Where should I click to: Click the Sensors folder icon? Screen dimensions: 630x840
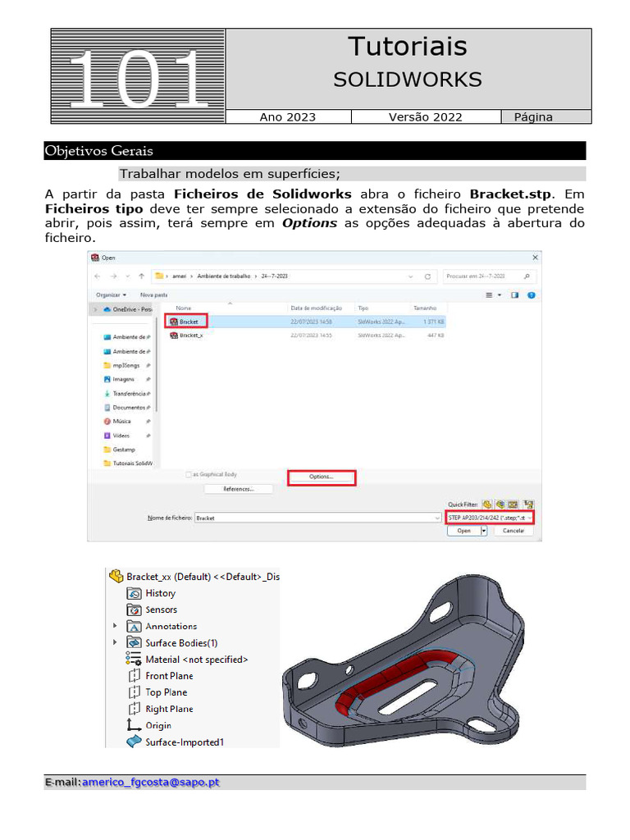(x=134, y=610)
